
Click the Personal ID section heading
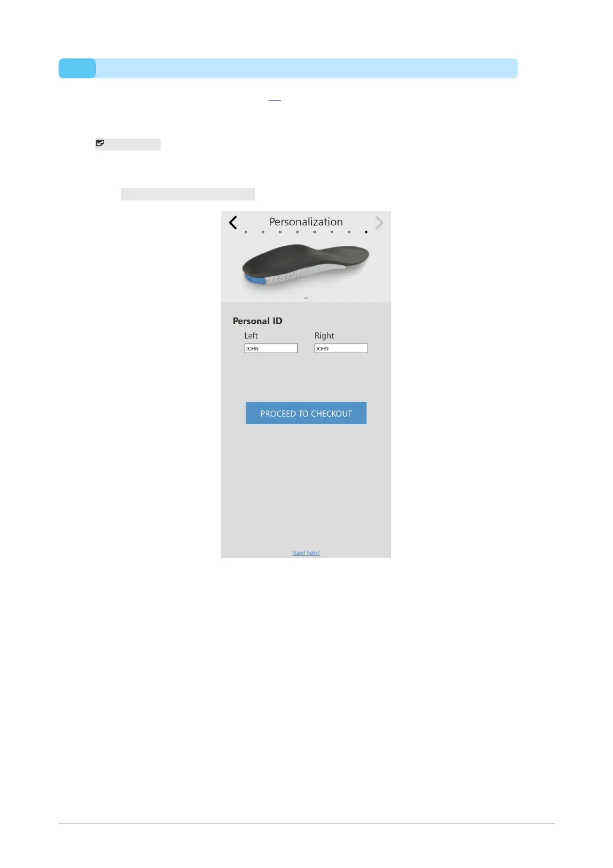pos(258,321)
